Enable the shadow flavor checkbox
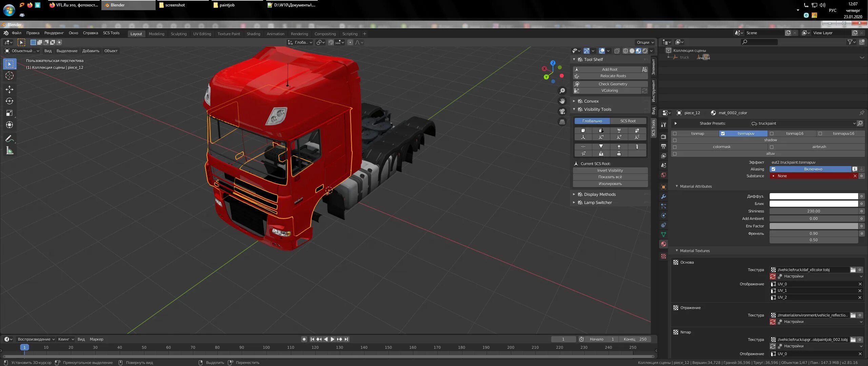This screenshot has width=868, height=366. point(675,140)
